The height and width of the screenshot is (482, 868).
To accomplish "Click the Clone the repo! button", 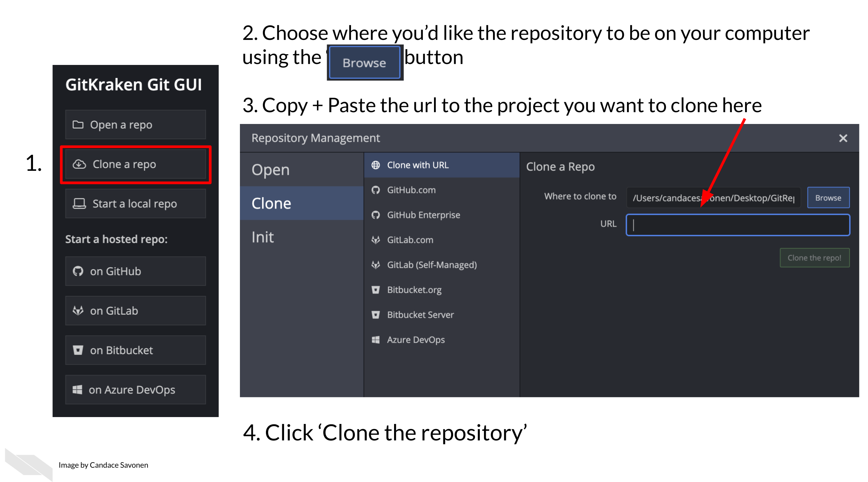I will (815, 258).
